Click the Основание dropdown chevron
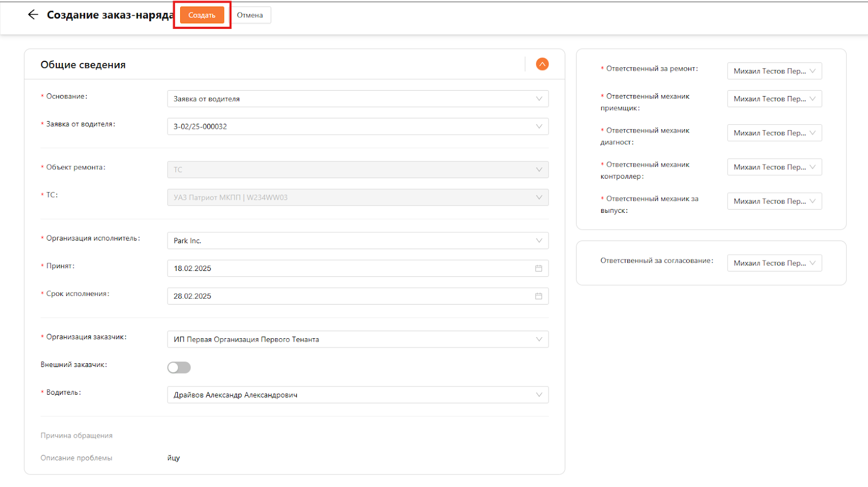 (539, 99)
